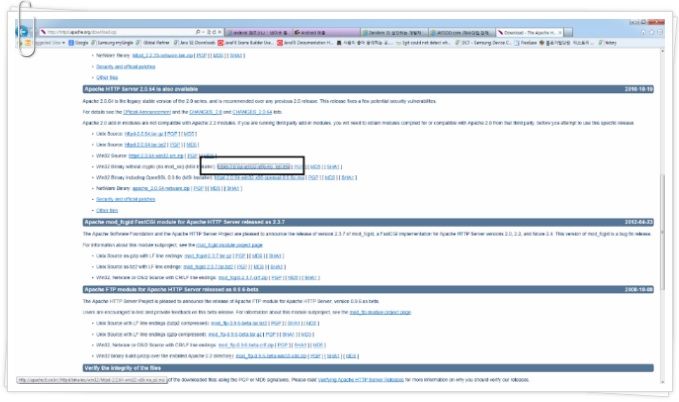Open Security and official patches link in 2.0.64 section
Image resolution: width=679 pixels, height=402 pixels.
(126, 199)
